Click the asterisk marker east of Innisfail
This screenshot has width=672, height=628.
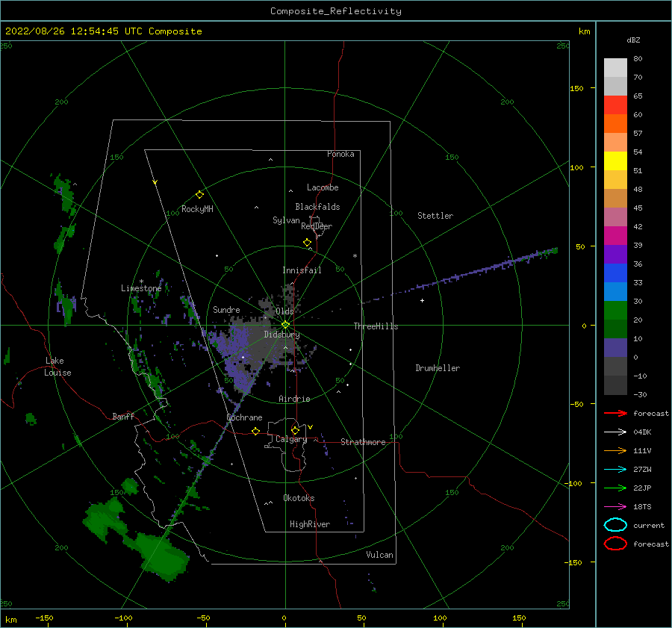pos(355,256)
